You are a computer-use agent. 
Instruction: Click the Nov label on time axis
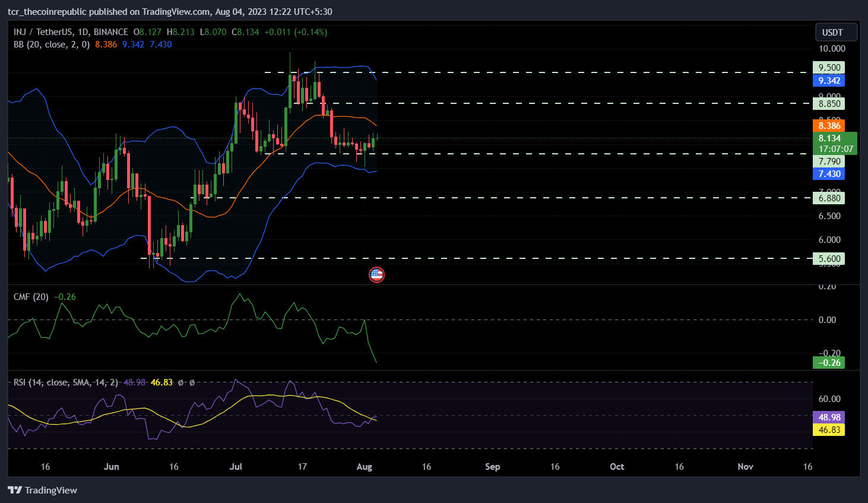745,467
